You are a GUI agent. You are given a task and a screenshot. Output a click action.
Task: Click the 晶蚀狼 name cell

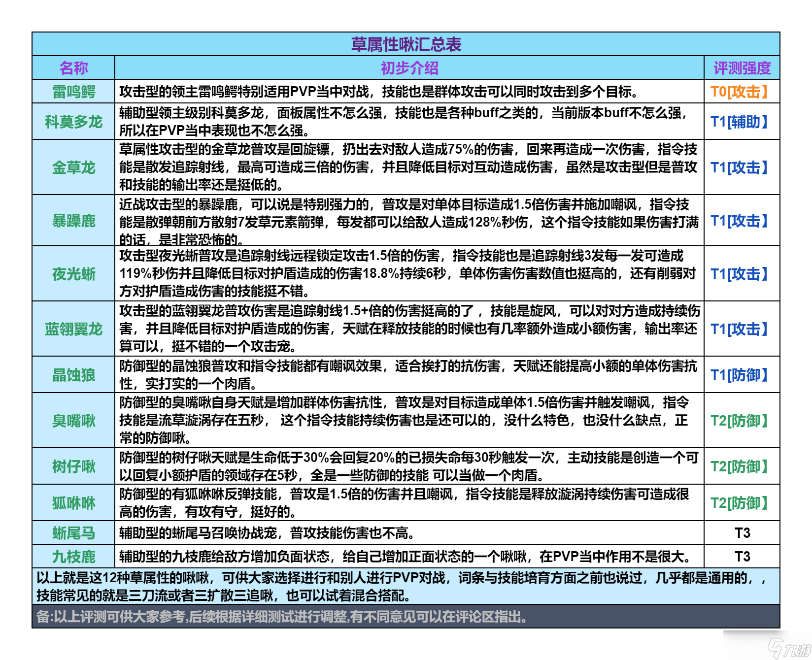(x=73, y=375)
